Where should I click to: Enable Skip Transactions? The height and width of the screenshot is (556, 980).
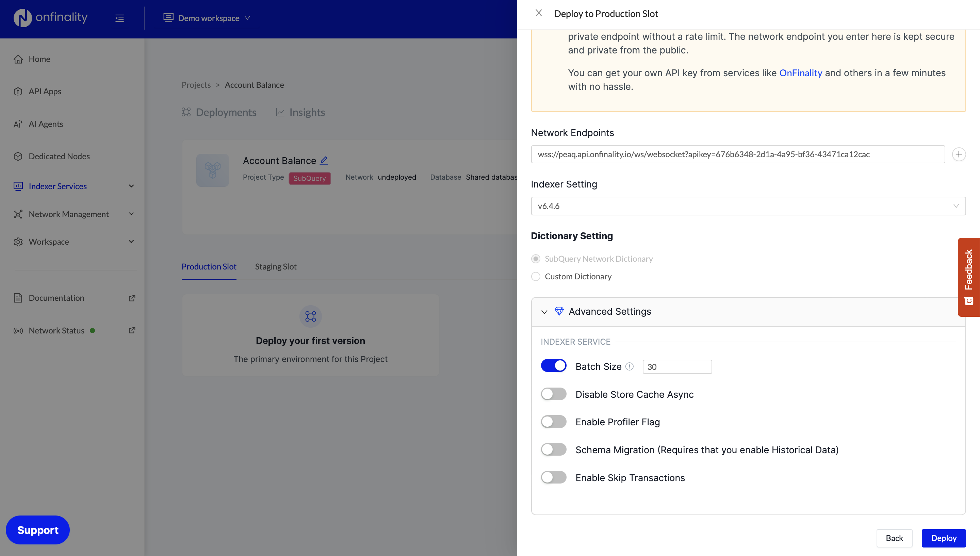click(x=553, y=477)
